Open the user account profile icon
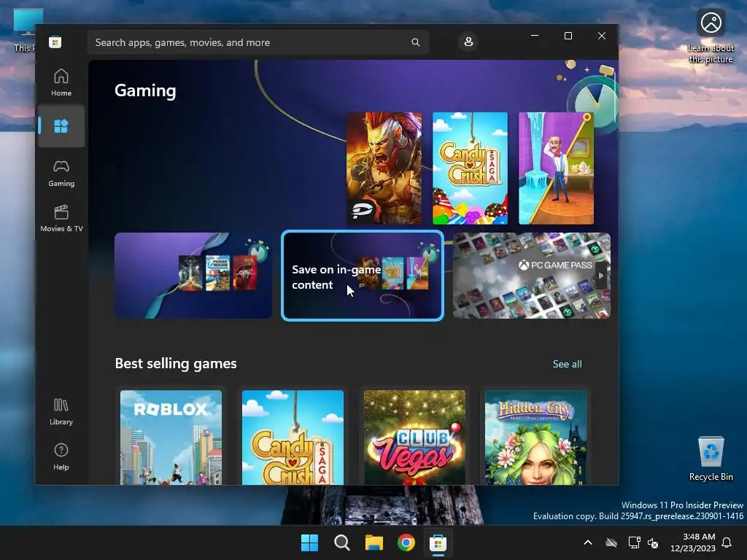 468,42
